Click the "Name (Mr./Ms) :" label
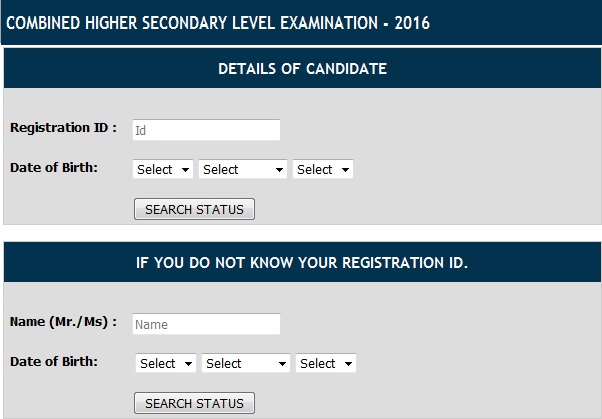The image size is (602, 419). (63, 322)
